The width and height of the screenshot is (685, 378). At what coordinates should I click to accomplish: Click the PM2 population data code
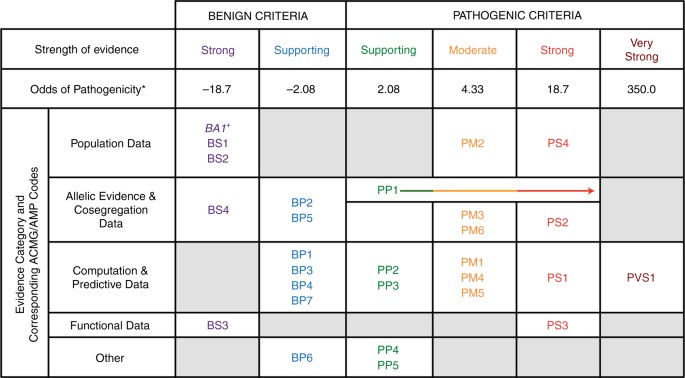tap(474, 143)
